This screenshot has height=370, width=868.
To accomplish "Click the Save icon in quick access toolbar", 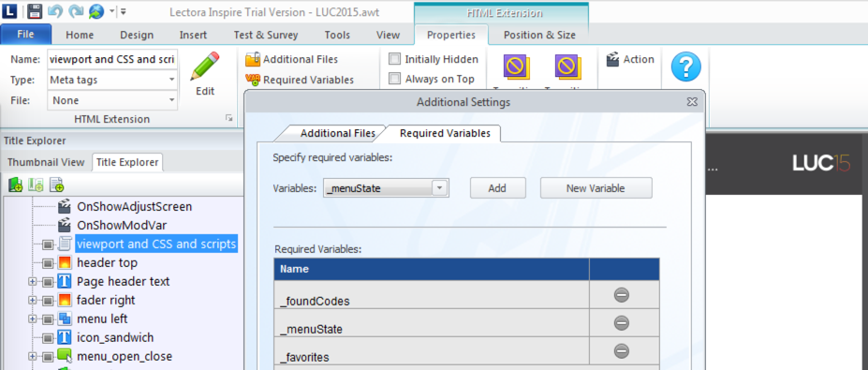I will [x=35, y=10].
